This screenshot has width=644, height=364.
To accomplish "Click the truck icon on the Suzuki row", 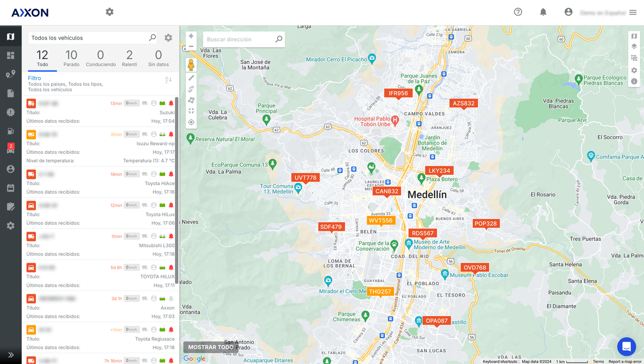I will click(31, 103).
